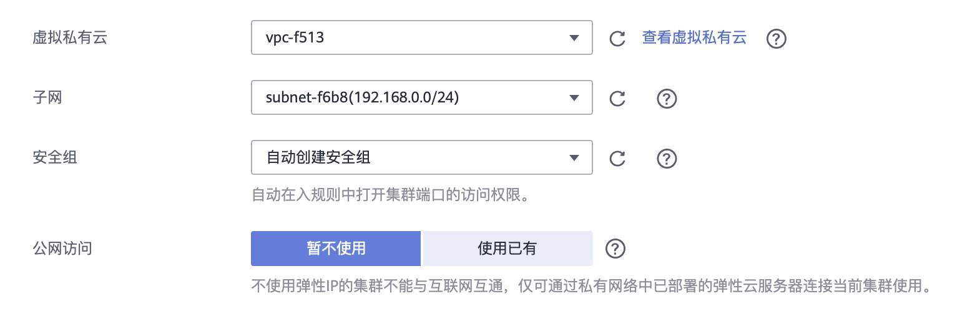The width and height of the screenshot is (980, 316).
Task: Click the 虚拟私有云 field label
Action: coord(70,37)
